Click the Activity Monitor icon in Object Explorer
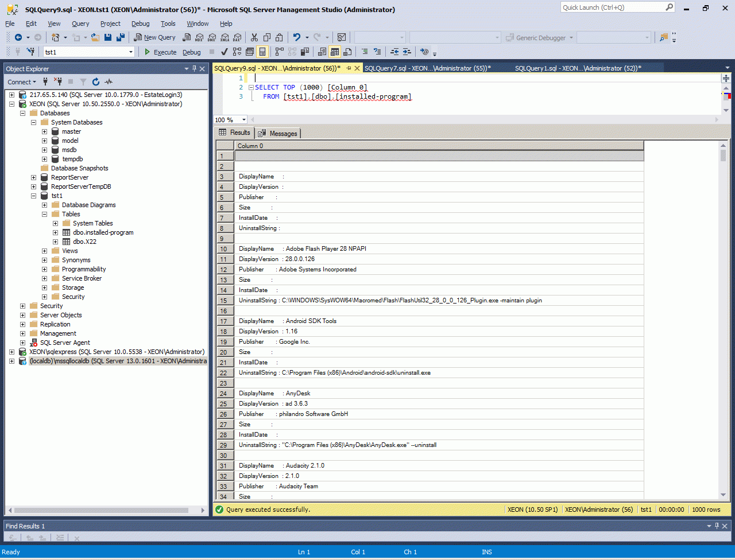 (x=109, y=82)
